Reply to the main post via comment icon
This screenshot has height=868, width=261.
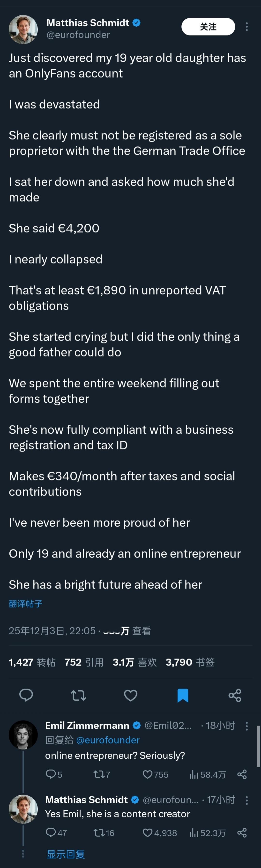(x=26, y=695)
